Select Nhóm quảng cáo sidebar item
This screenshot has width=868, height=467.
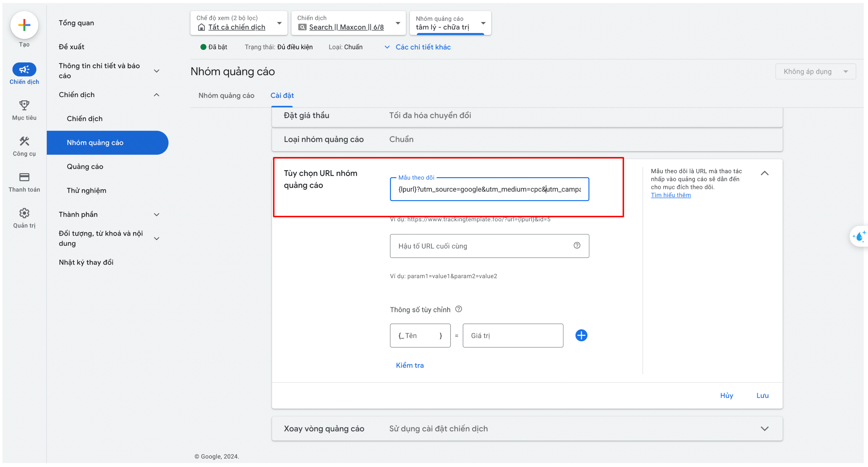click(107, 143)
